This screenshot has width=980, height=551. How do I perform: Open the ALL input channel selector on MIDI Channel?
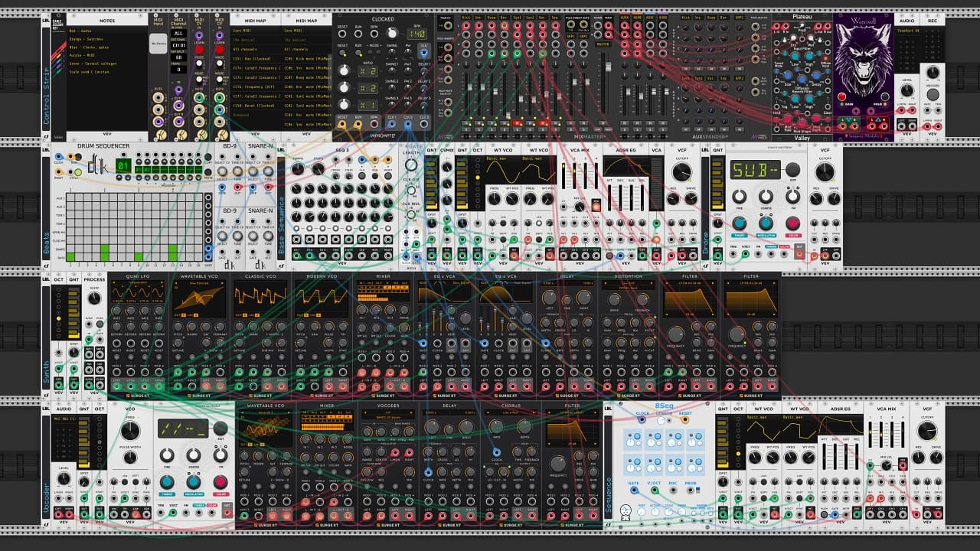(x=178, y=34)
